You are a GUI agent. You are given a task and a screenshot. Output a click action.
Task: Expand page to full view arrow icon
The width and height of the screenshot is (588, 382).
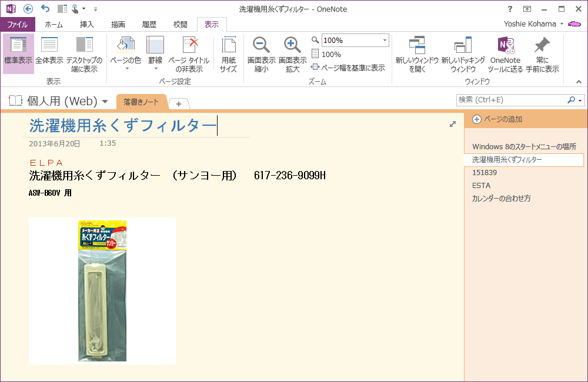pos(453,124)
